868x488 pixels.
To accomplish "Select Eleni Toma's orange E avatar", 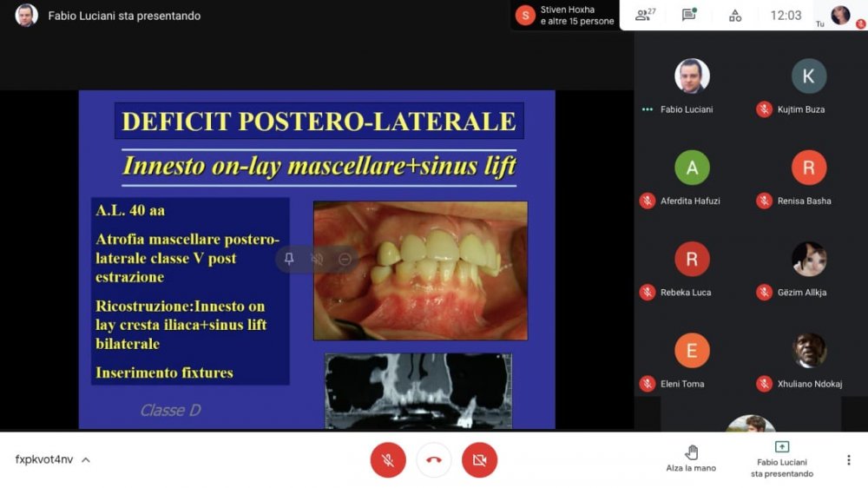I will [692, 350].
